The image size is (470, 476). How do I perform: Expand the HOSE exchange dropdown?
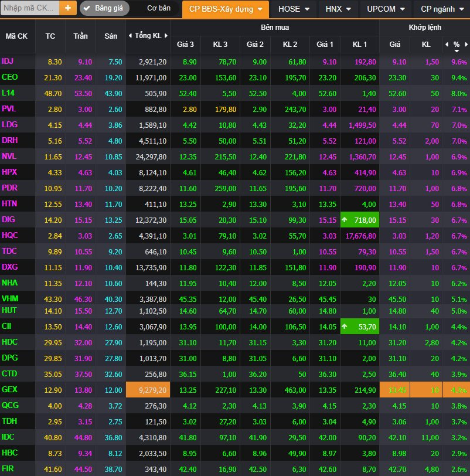click(294, 9)
